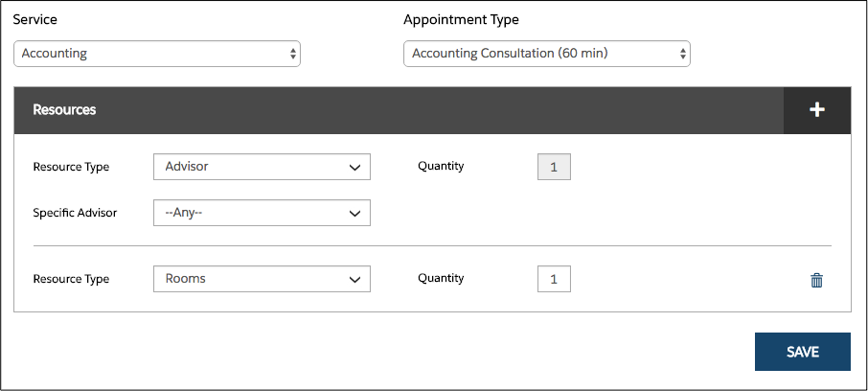The width and height of the screenshot is (868, 391).
Task: Click Resource Type label beside Advisor
Action: click(x=71, y=167)
